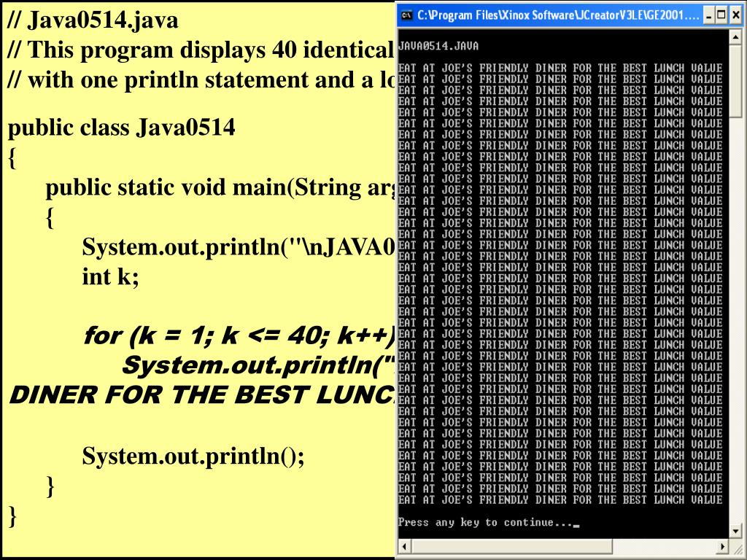Maximize the console window

(x=722, y=15)
